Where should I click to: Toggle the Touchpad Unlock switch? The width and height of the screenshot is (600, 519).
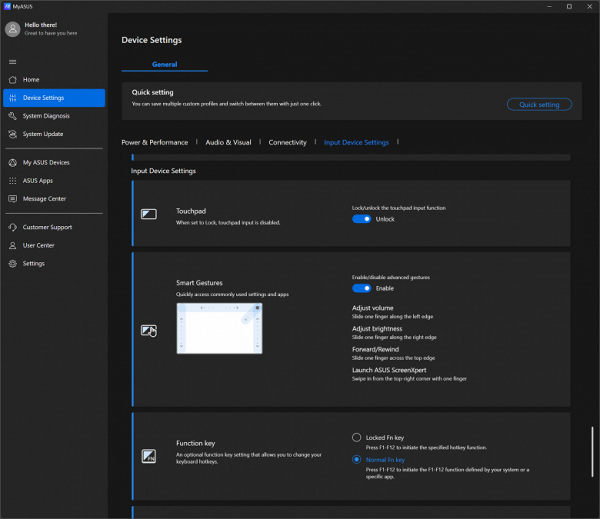coord(361,219)
